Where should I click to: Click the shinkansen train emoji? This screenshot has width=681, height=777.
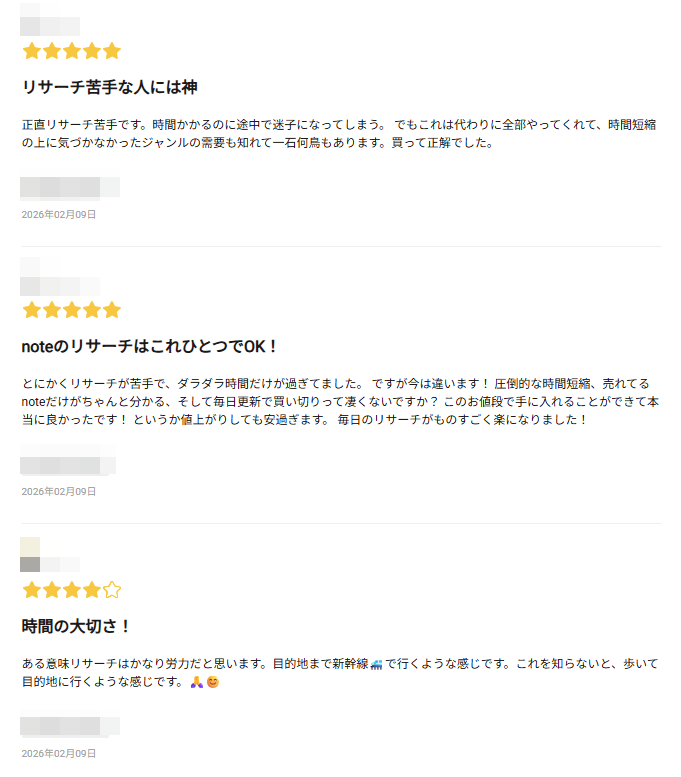click(x=376, y=664)
